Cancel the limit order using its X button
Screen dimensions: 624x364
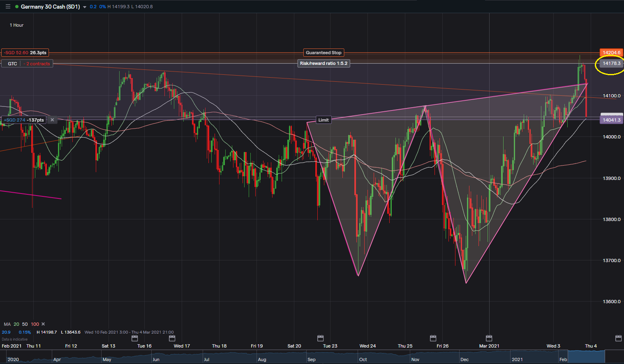click(52, 120)
